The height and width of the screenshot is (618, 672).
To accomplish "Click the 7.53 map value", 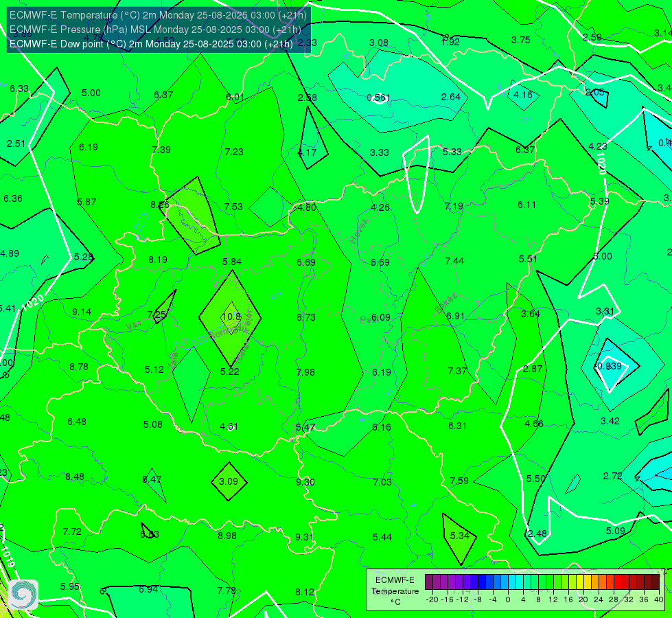I will tap(233, 206).
